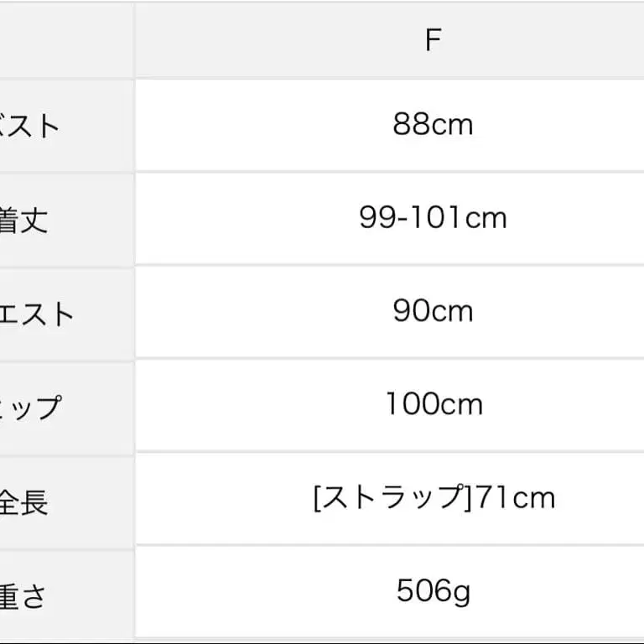
Task: Click the "cm" unit after 100
Action: (462, 404)
